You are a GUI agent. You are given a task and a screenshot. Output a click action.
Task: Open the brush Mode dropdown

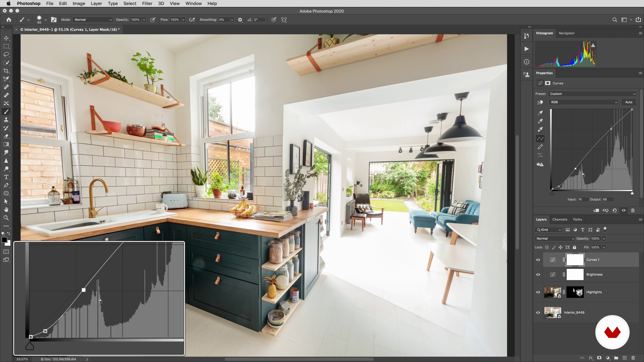pyautogui.click(x=93, y=20)
